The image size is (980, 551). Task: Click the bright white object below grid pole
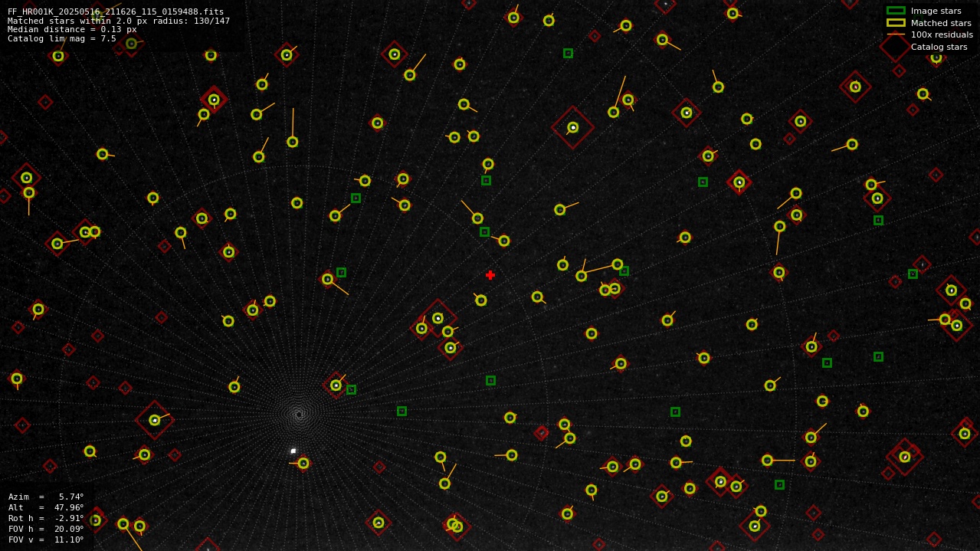tap(293, 451)
